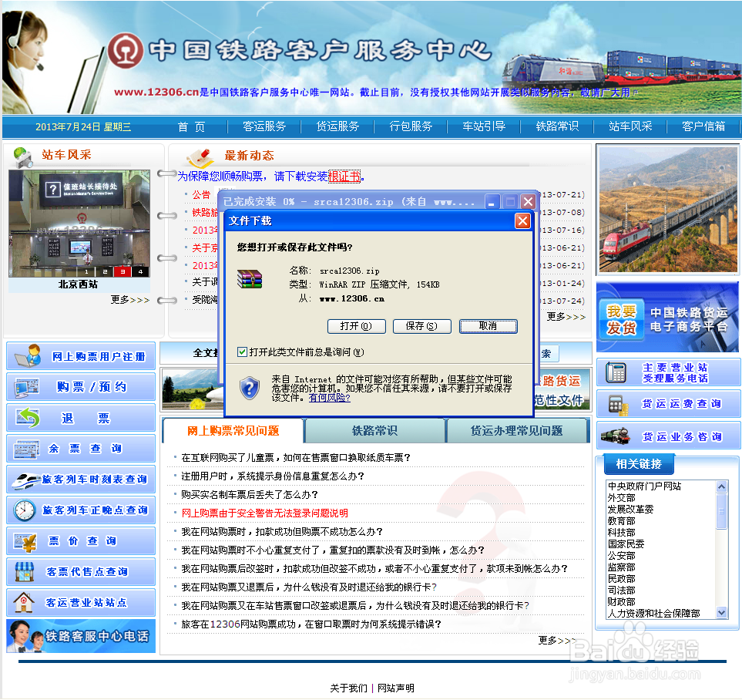This screenshot has width=742, height=700.
Task: Click the green refund arrow icon
Action: 28,418
